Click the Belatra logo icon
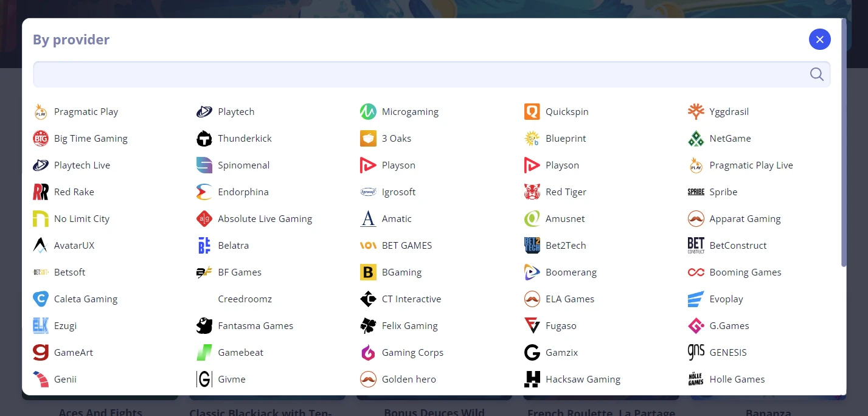The width and height of the screenshot is (868, 416). point(204,246)
